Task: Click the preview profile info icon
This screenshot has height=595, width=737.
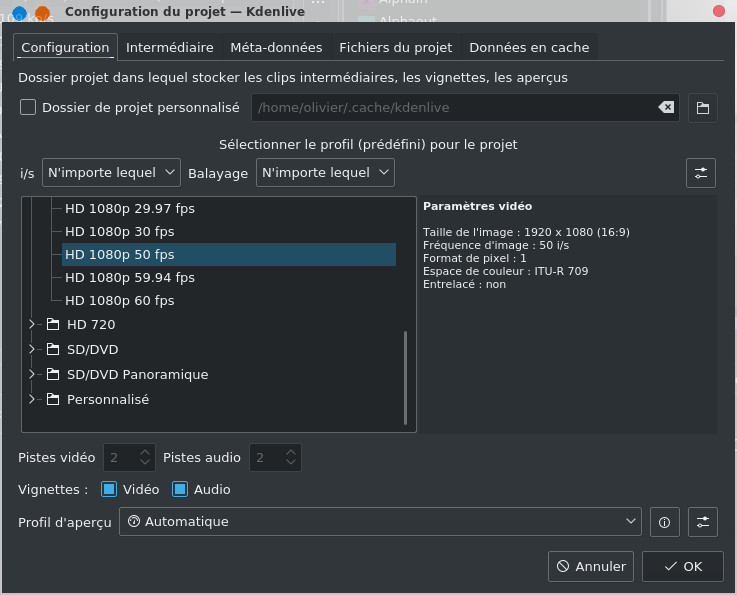Action: click(665, 522)
